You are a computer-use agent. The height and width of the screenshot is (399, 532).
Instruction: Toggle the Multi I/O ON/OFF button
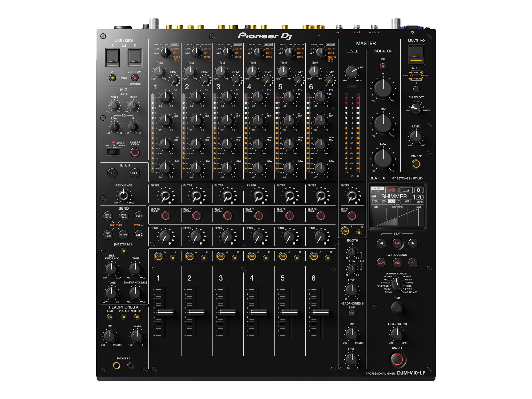point(416,164)
